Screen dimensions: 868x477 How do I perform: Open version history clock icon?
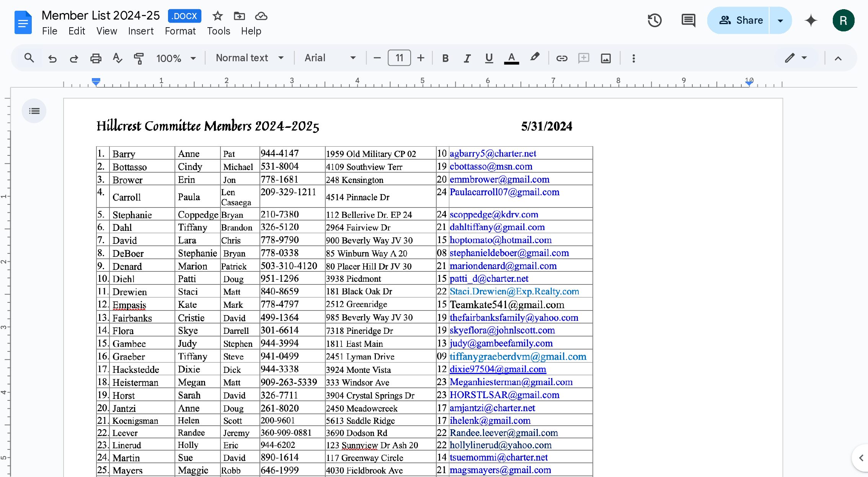pyautogui.click(x=654, y=20)
